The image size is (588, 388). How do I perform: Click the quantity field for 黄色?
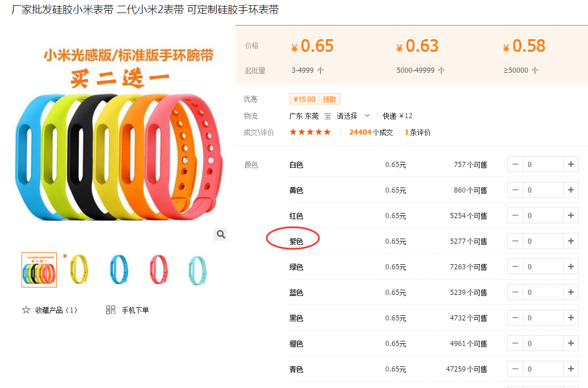point(543,190)
